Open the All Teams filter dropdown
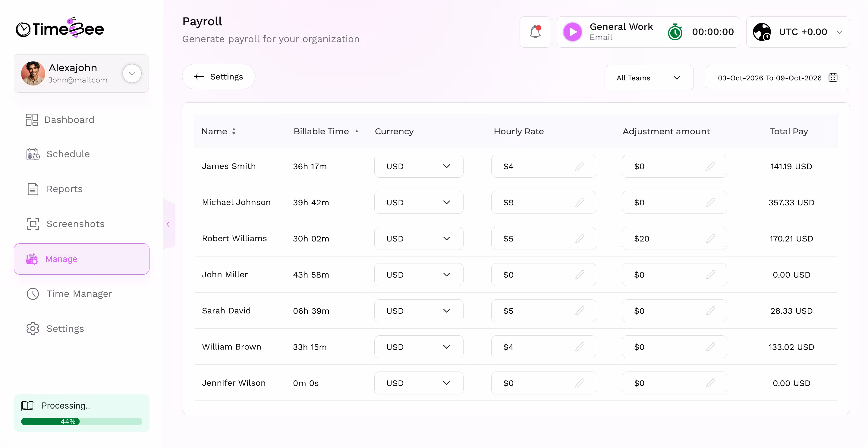868x448 pixels. click(x=649, y=78)
